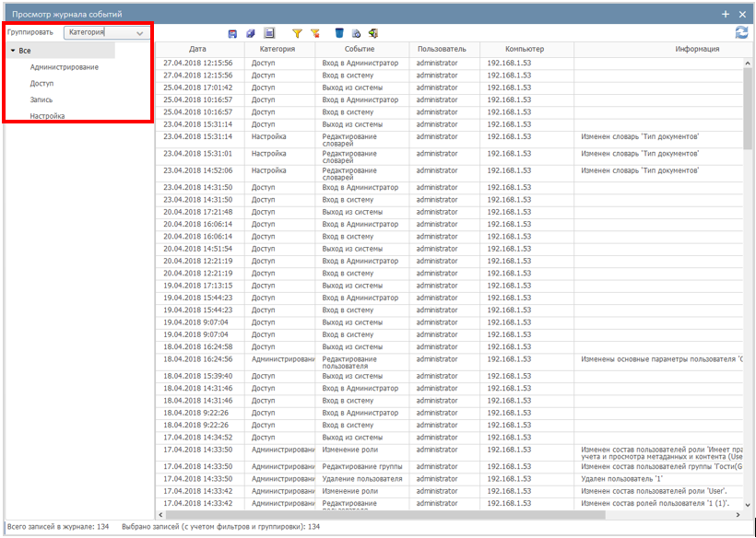Image resolution: width=756 pixels, height=538 pixels.
Task: Select Настройка in the category tree
Action: [x=47, y=116]
